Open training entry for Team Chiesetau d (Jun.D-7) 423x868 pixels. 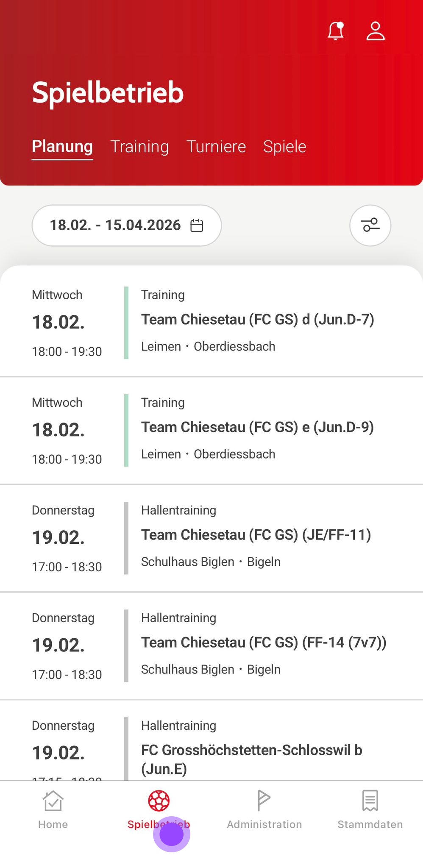click(257, 320)
